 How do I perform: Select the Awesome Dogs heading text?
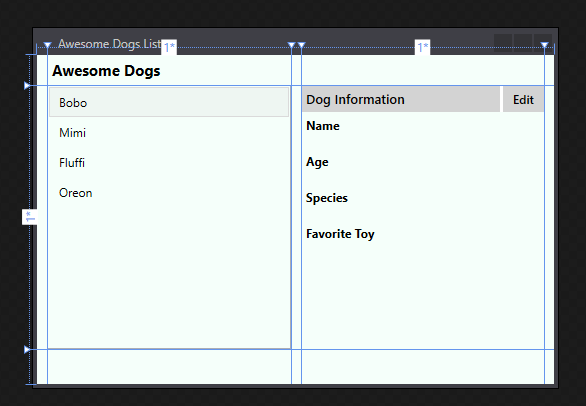point(106,71)
